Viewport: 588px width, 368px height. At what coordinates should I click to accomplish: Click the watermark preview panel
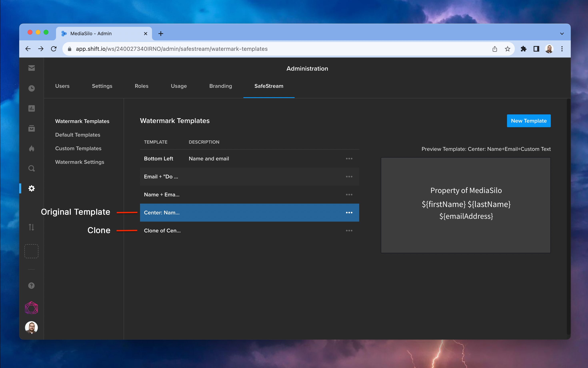pos(466,205)
